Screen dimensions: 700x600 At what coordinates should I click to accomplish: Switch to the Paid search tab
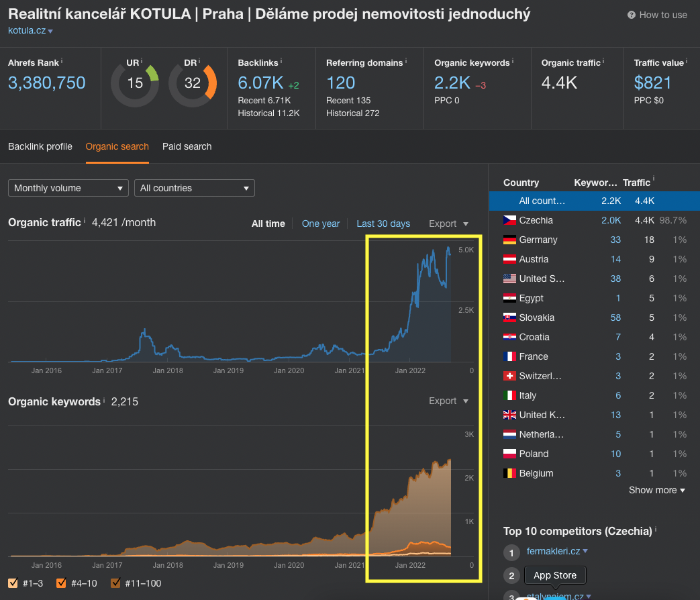coord(187,146)
